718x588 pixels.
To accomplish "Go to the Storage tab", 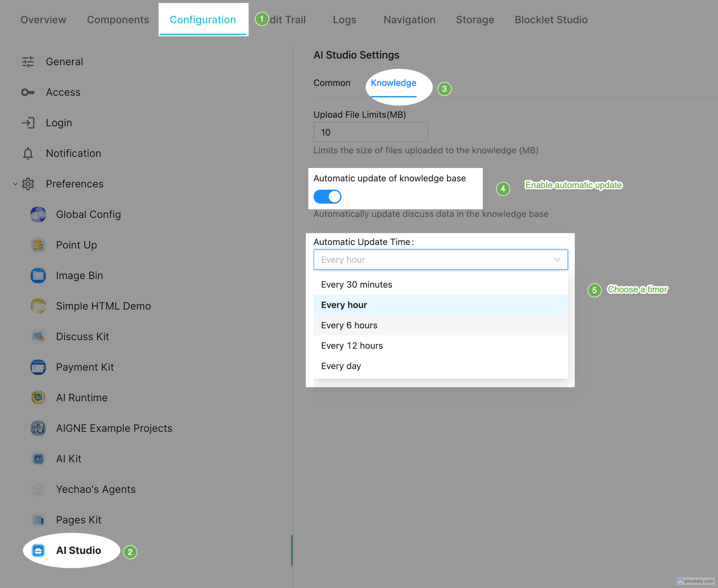I will [x=475, y=20].
